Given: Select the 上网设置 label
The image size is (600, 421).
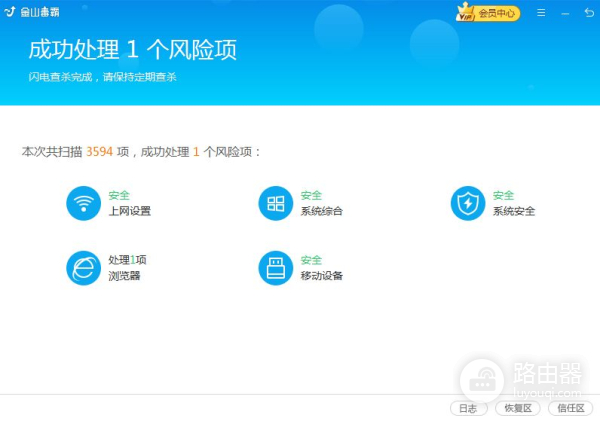Looking at the screenshot, I should click(130, 211).
